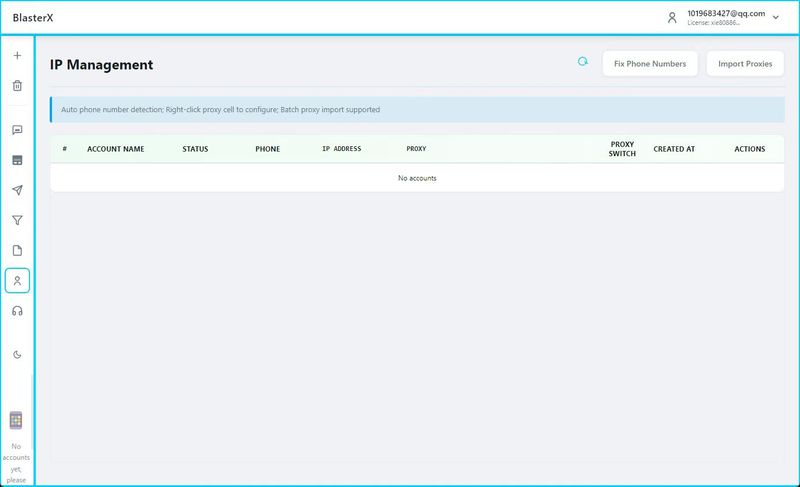Image resolution: width=800 pixels, height=487 pixels.
Task: Toggle dark mode with the moon icon
Action: [x=17, y=354]
